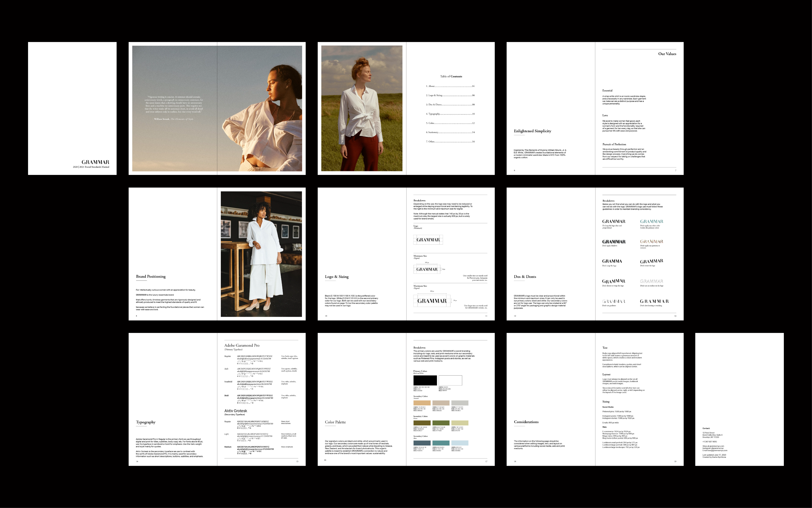Image resolution: width=812 pixels, height=508 pixels.
Task: Click the Maximum Size GRAMMAR logo
Action: [x=432, y=301]
